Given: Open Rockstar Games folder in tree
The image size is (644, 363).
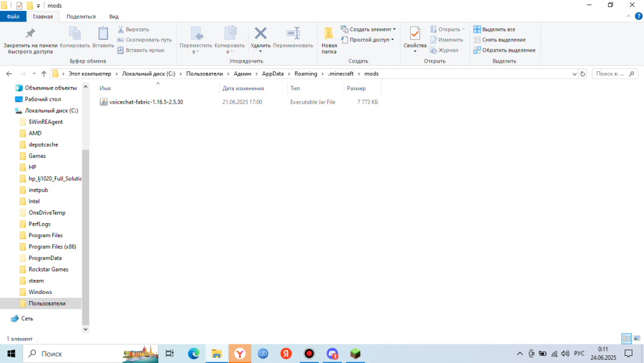Looking at the screenshot, I should [x=48, y=270].
